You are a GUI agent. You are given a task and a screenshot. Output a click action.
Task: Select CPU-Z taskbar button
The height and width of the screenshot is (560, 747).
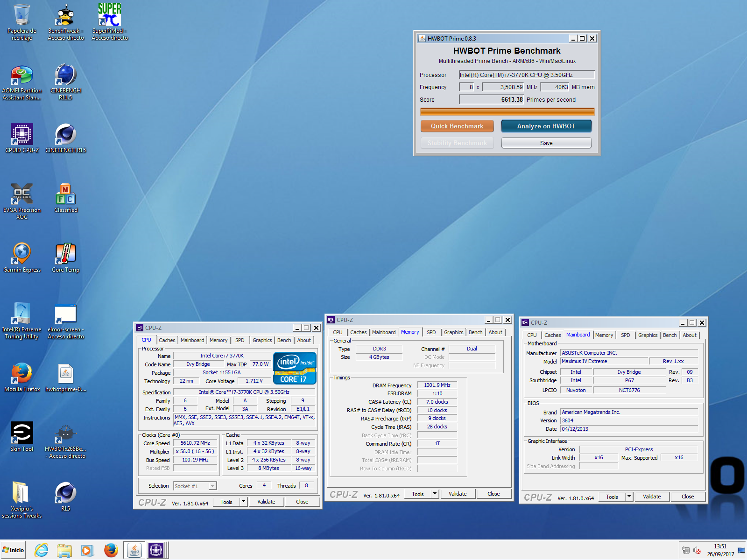156,550
